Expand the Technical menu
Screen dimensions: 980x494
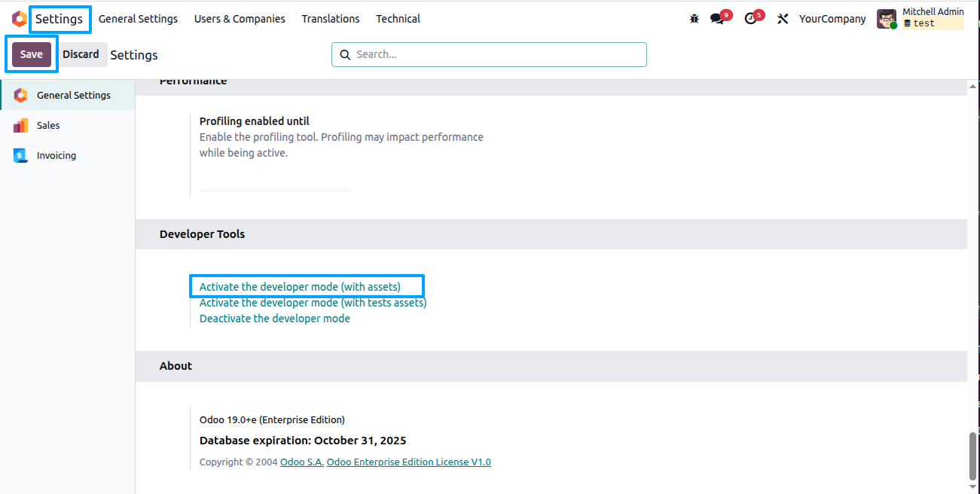tap(398, 19)
